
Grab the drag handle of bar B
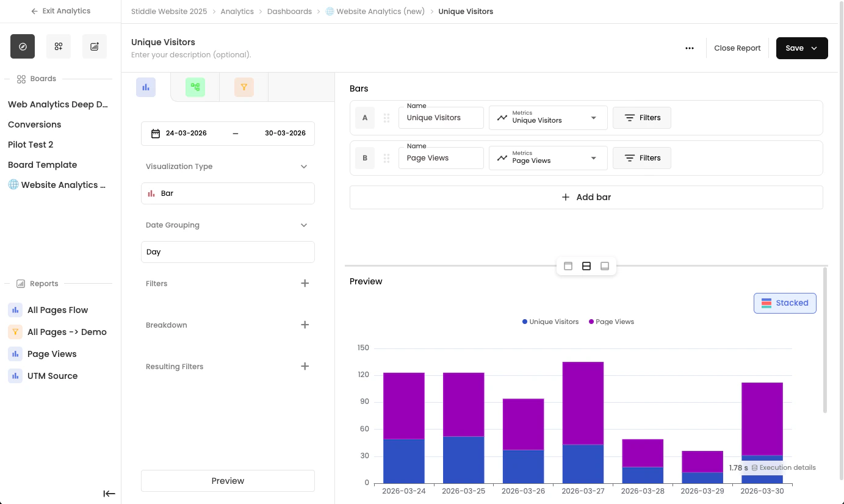click(x=386, y=158)
